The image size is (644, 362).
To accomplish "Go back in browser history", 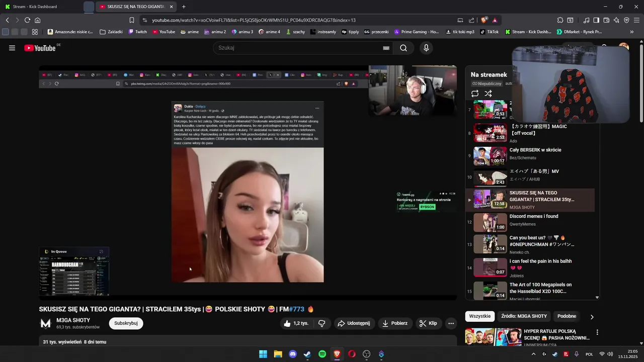I will point(8,20).
